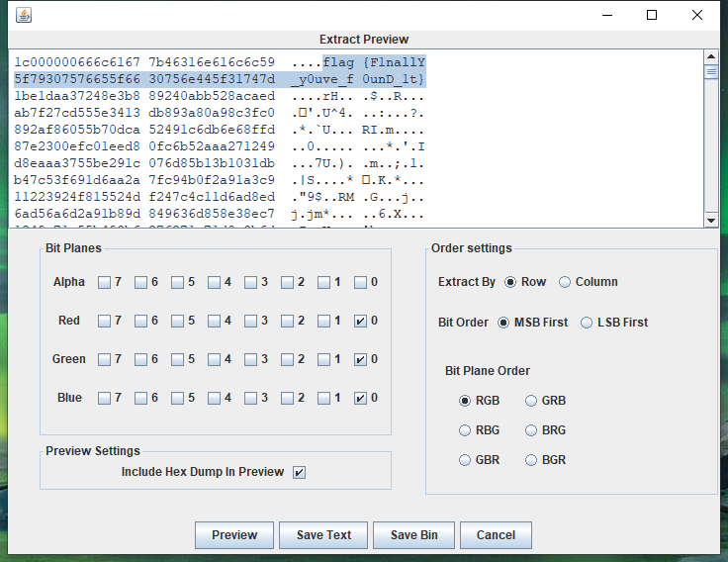Click the Java icon in title bar
The image size is (728, 562).
pyautogui.click(x=24, y=15)
